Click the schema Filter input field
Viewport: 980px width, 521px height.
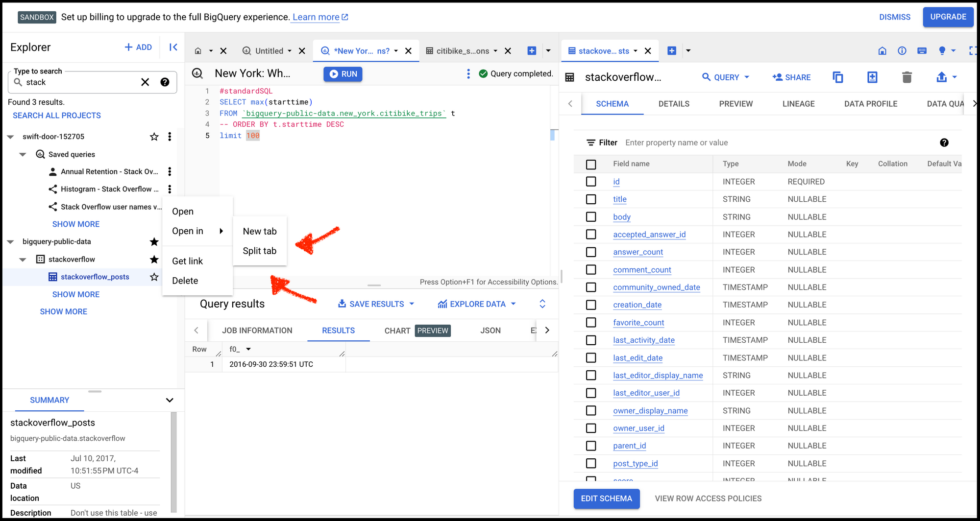pyautogui.click(x=779, y=142)
